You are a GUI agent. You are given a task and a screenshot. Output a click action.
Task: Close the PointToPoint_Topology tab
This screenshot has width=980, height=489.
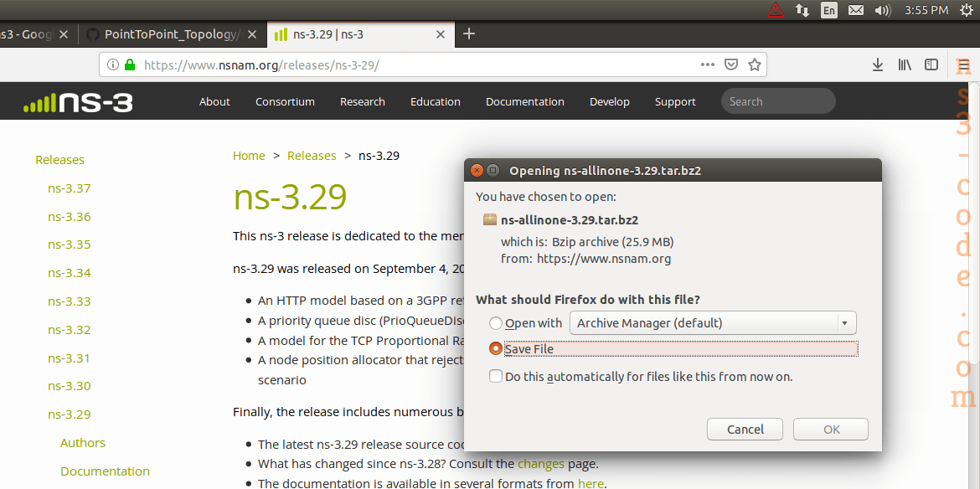point(252,34)
